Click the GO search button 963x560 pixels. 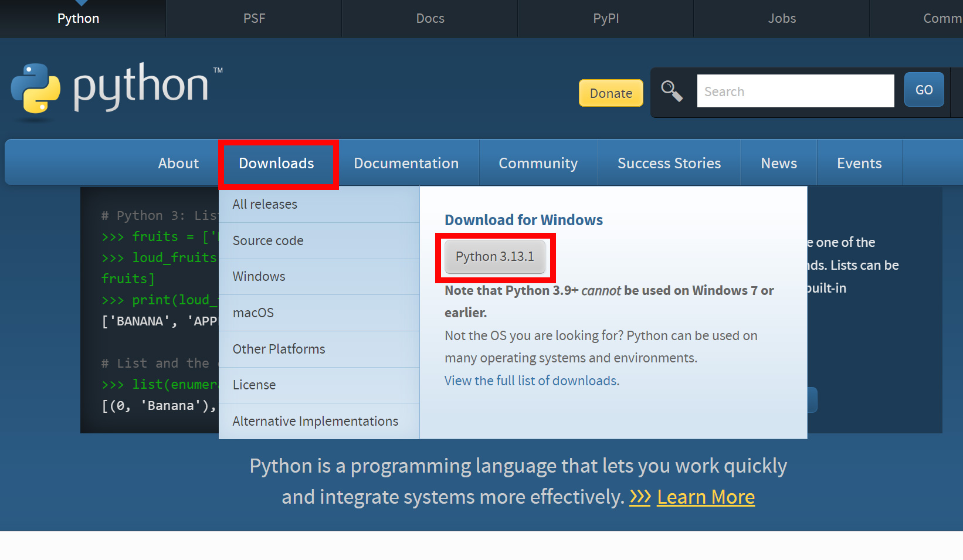pyautogui.click(x=924, y=90)
